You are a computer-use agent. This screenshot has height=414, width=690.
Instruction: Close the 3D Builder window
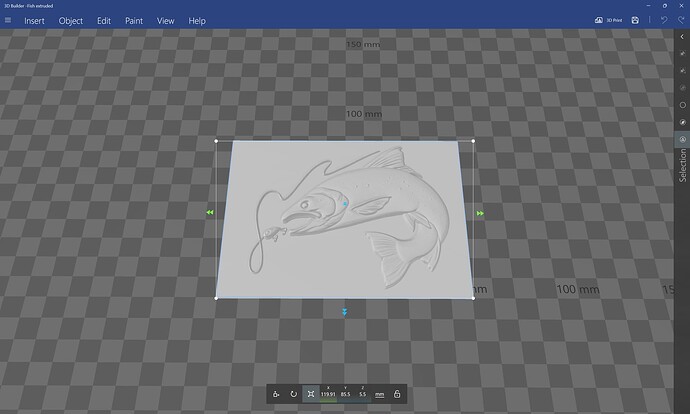681,6
